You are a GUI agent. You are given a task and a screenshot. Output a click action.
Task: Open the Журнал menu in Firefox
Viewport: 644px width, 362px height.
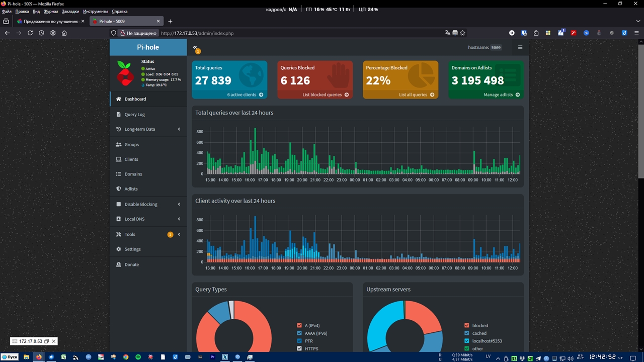(x=51, y=11)
